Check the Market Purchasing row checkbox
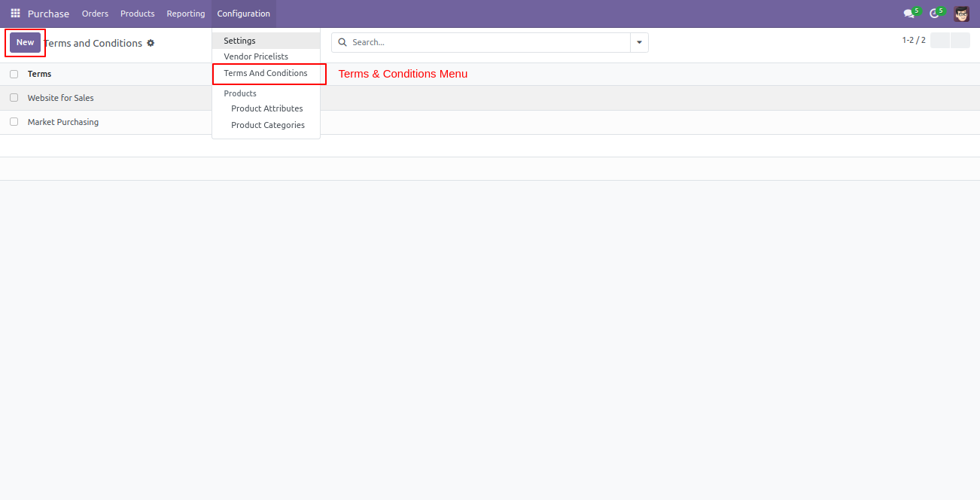Image resolution: width=980 pixels, height=500 pixels. point(14,122)
